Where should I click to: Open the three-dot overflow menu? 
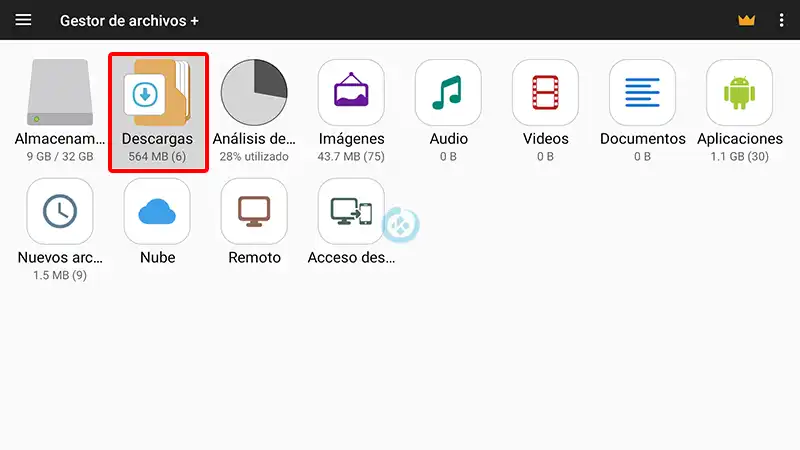point(781,20)
